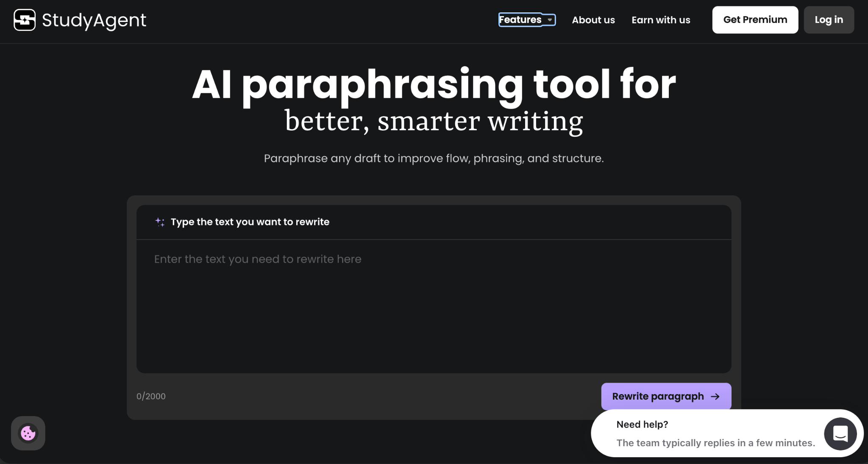Click the sparkle icon beside rewrite heading
The width and height of the screenshot is (868, 464).
click(x=160, y=222)
